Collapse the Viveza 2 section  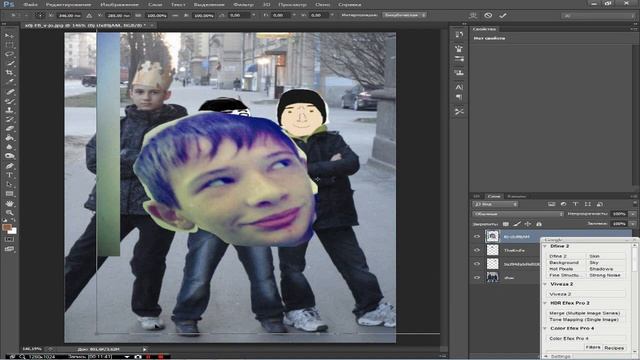pos(545,284)
